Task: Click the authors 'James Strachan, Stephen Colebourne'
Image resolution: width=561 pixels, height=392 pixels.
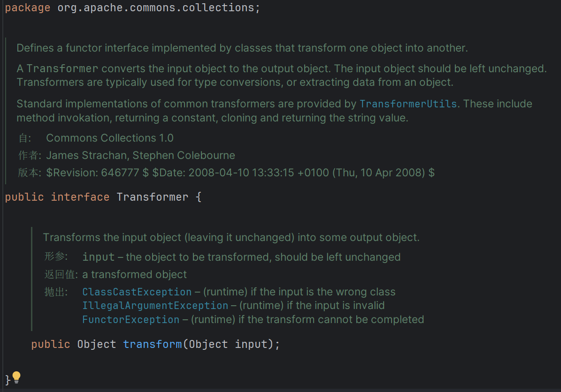Action: (x=141, y=156)
